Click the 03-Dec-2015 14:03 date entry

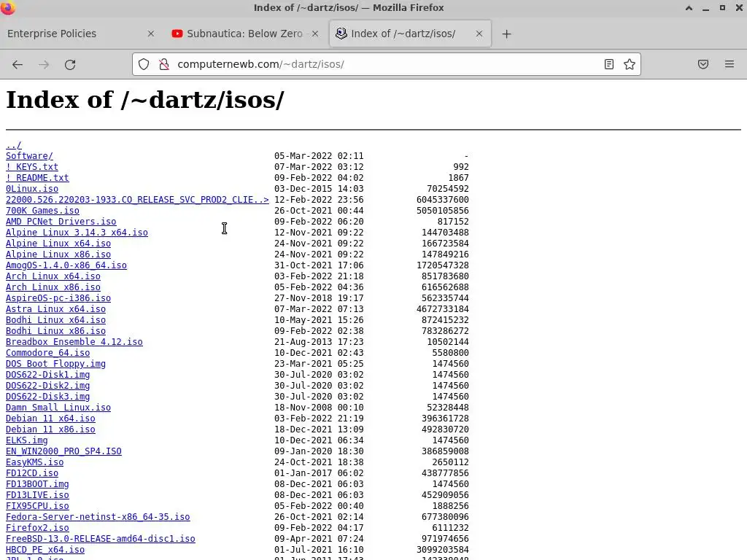[319, 189]
